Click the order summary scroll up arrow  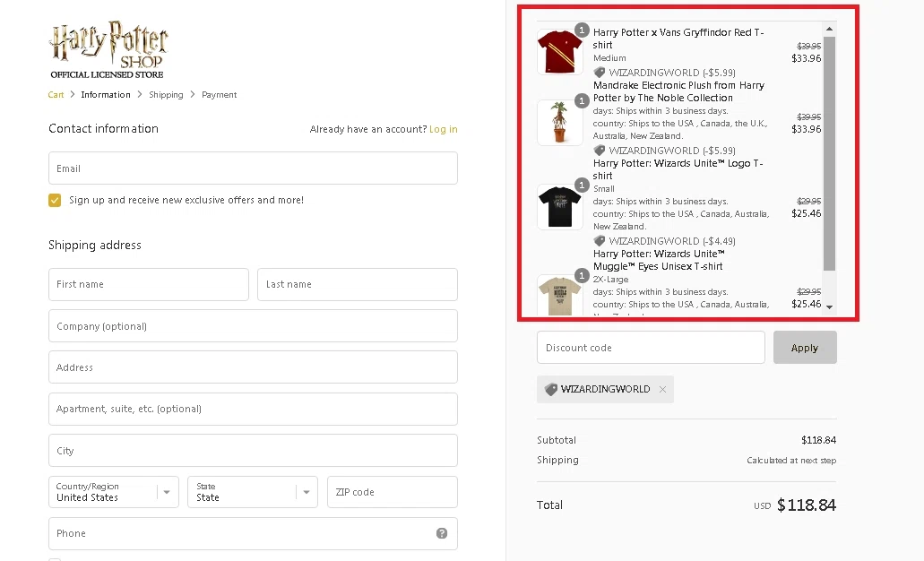click(x=829, y=29)
